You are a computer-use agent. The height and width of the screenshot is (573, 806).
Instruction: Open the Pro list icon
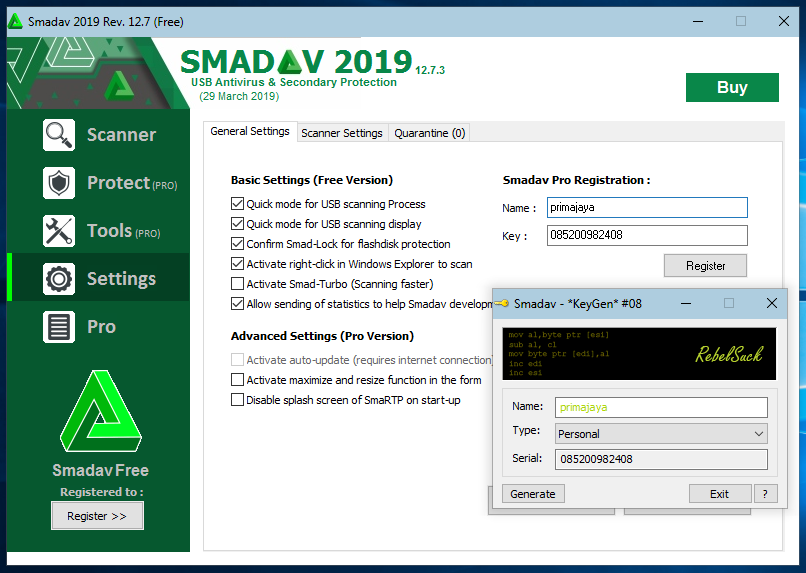59,327
